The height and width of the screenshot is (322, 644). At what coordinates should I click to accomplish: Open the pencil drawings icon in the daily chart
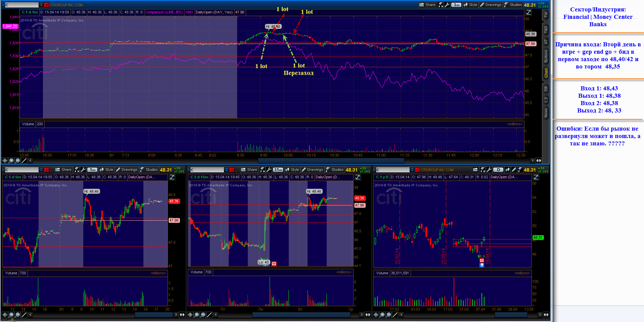pyautogui.click(x=514, y=170)
